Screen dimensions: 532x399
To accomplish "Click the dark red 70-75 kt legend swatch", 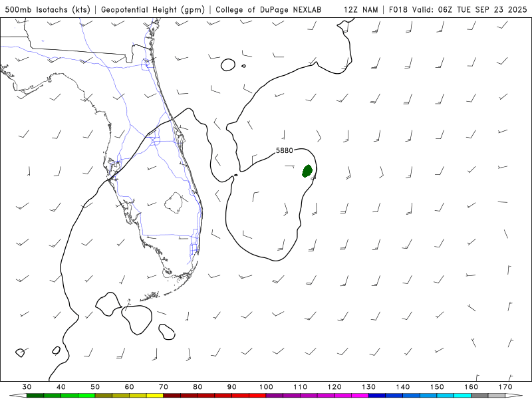I will (x=172, y=396).
